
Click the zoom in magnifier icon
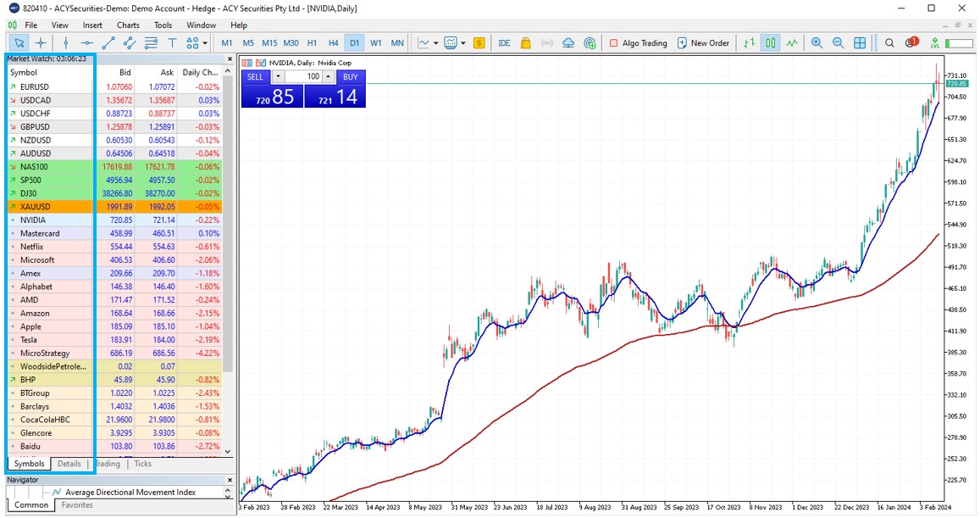(x=817, y=43)
